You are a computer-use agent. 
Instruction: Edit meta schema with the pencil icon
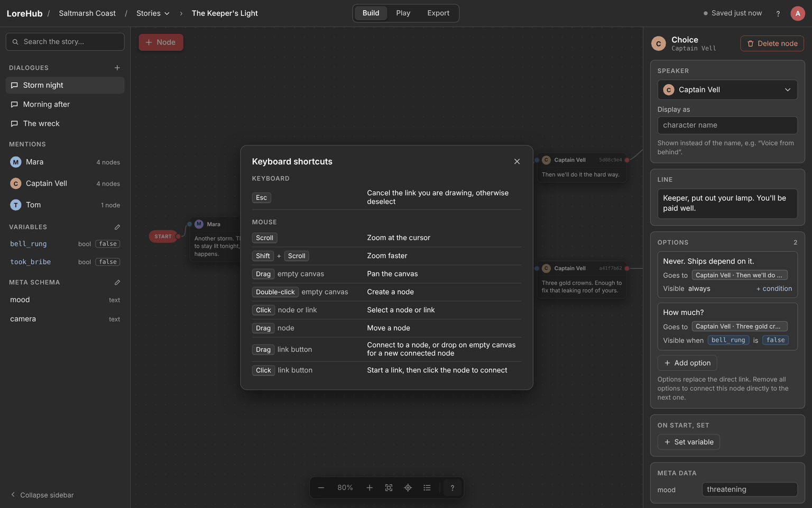pos(117,283)
